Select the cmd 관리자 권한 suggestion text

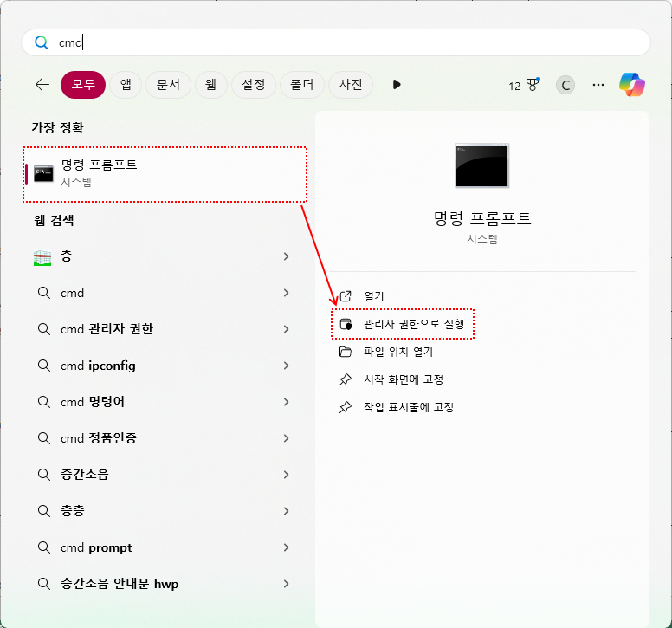[x=107, y=329]
